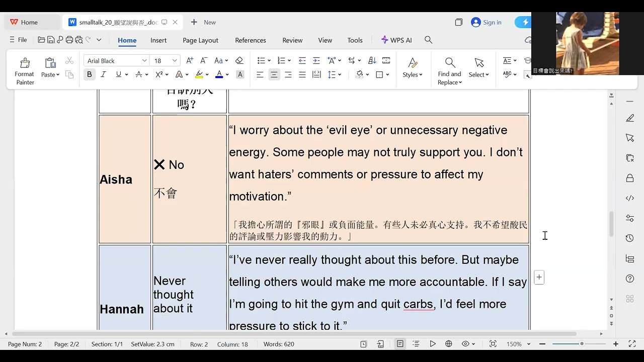The image size is (644, 362).
Task: Toggle Italic formatting
Action: point(103,74)
